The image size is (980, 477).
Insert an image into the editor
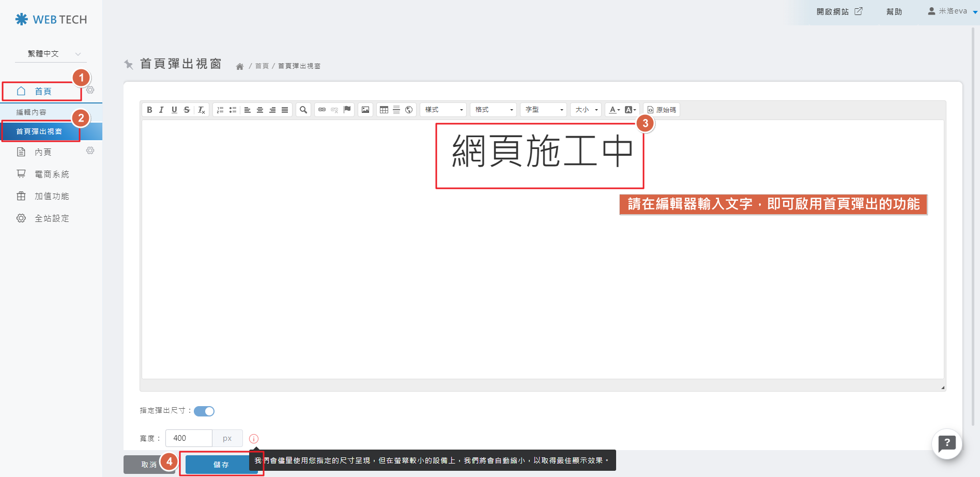pos(365,110)
